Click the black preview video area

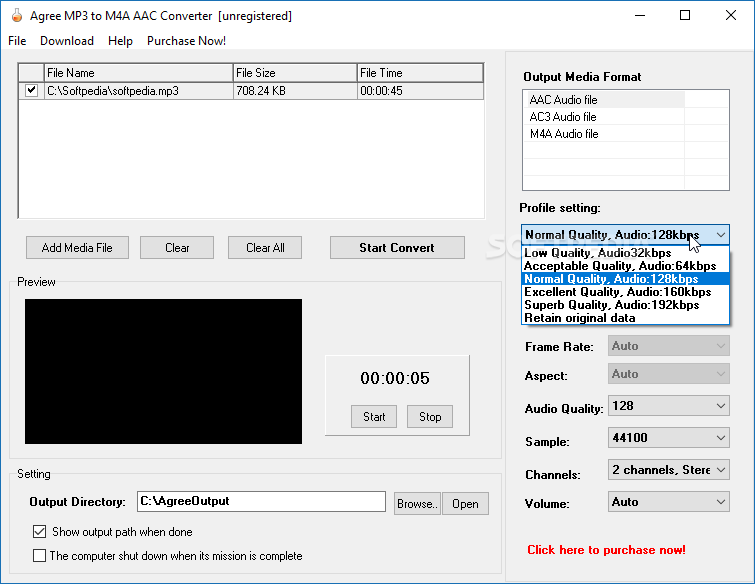163,371
